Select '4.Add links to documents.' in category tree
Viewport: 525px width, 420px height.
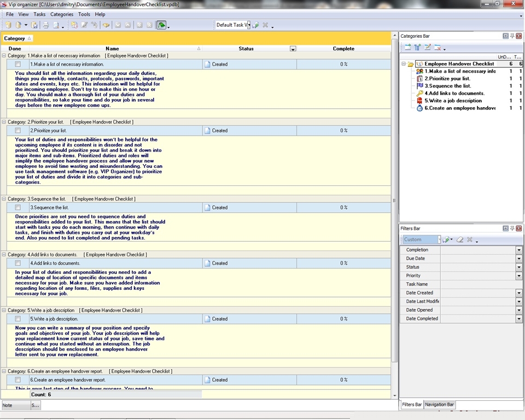pos(454,94)
